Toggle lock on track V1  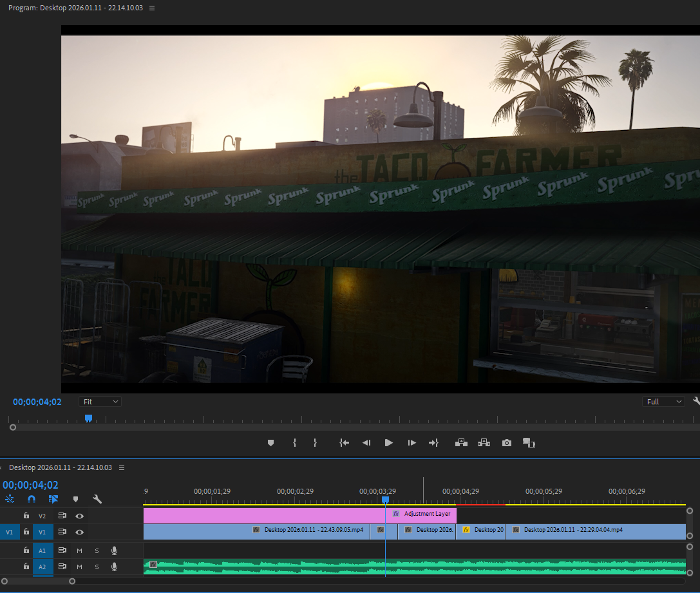click(26, 531)
